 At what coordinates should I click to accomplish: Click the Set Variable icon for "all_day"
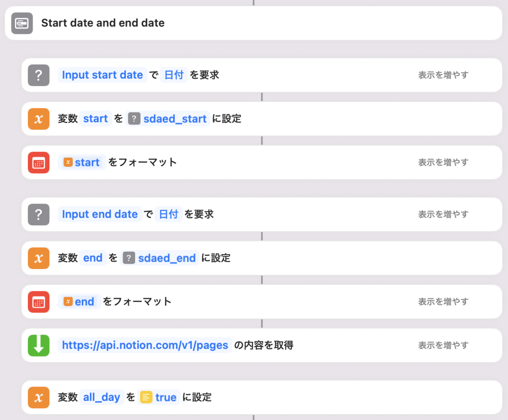coord(39,397)
